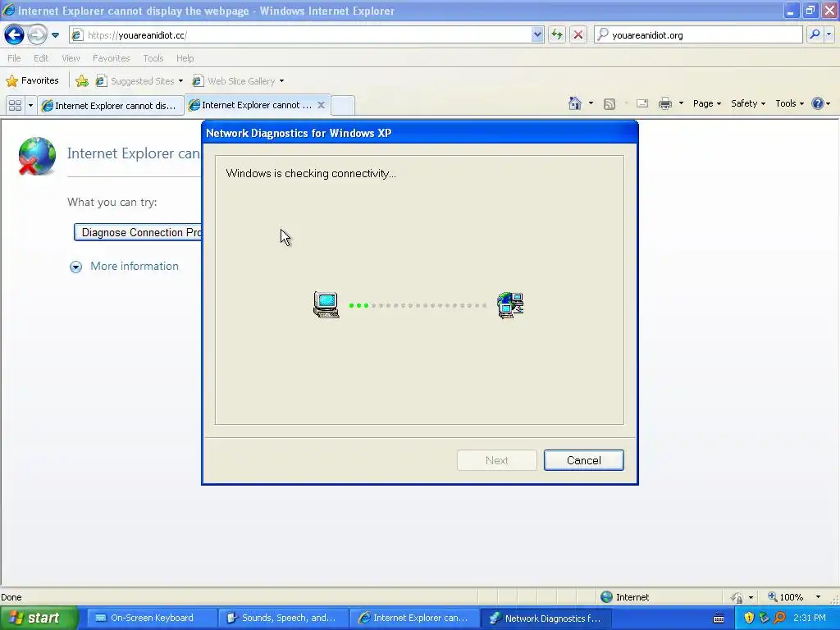840x630 pixels.
Task: Show Quick Tabs thumbnail view
Action: pos(15,106)
